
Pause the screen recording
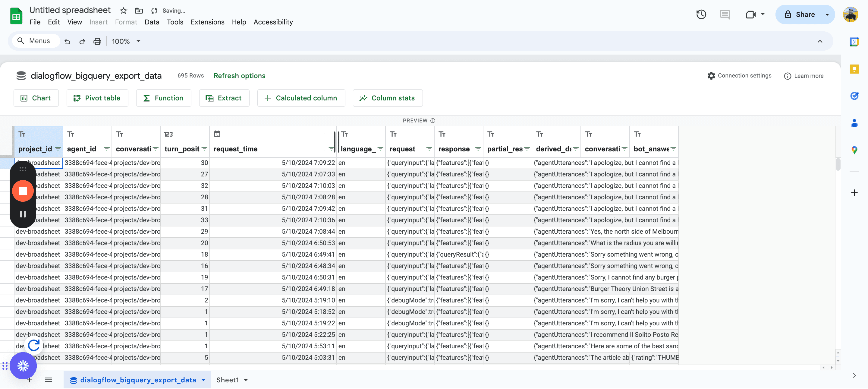[23, 214]
